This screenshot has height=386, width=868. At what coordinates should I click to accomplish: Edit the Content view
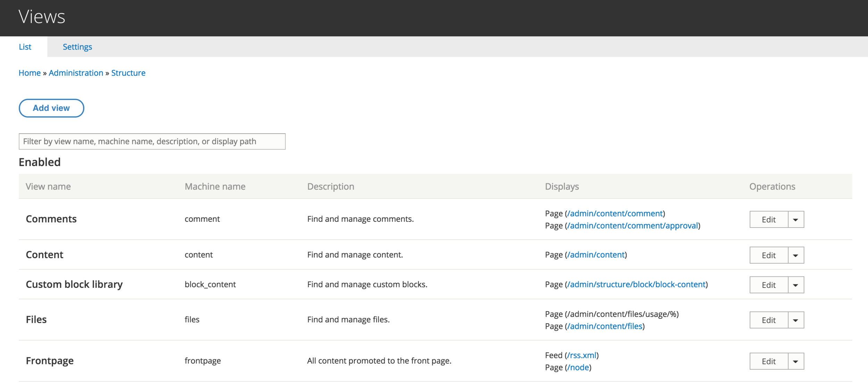pos(768,255)
